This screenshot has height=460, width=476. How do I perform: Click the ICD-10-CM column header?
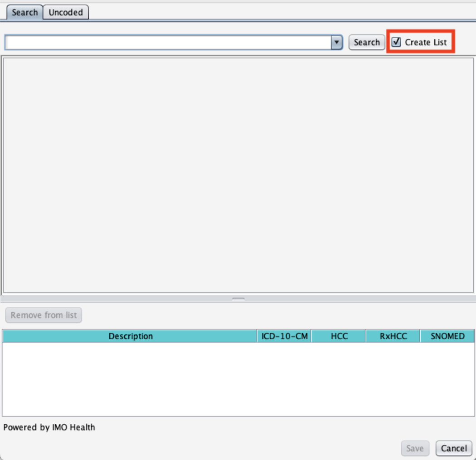coord(284,336)
